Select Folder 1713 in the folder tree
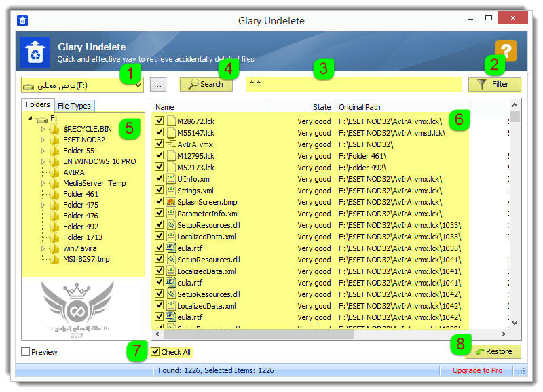Image resolution: width=543 pixels, height=392 pixels. click(83, 237)
